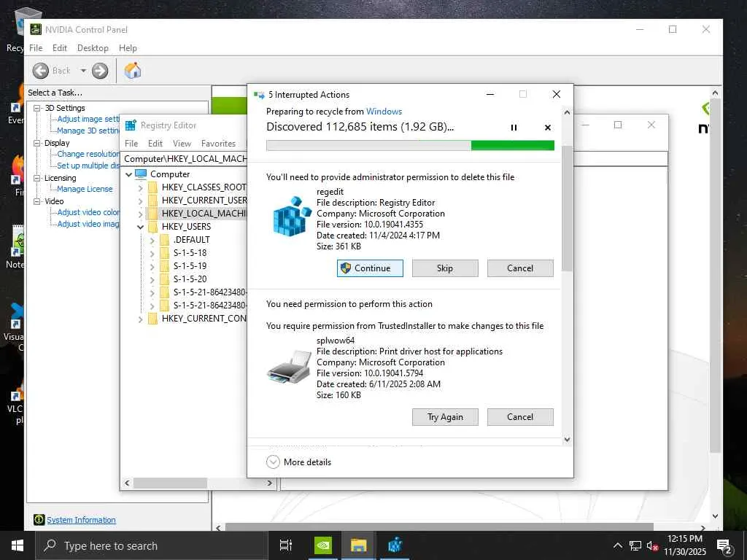The width and height of the screenshot is (747, 560).
Task: Click the Computer icon in registry tree
Action: [141, 174]
